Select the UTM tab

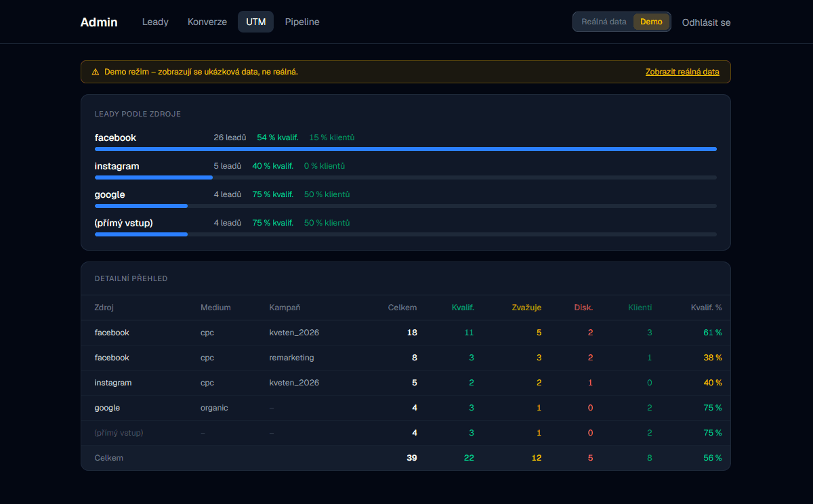tap(256, 22)
